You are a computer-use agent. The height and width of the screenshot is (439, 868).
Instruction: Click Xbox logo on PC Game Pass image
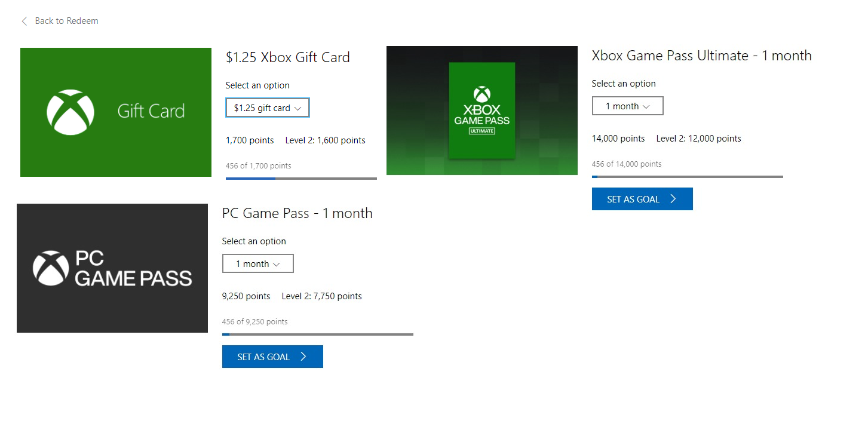tap(51, 268)
